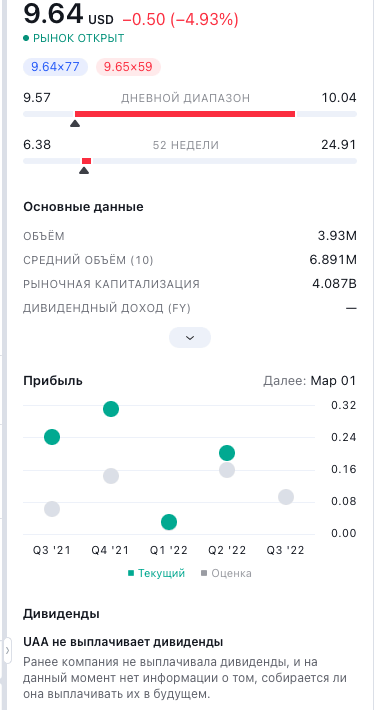Select the Q1 '22 actual earnings dot
Screen dimensions: 374x710
coord(169,522)
